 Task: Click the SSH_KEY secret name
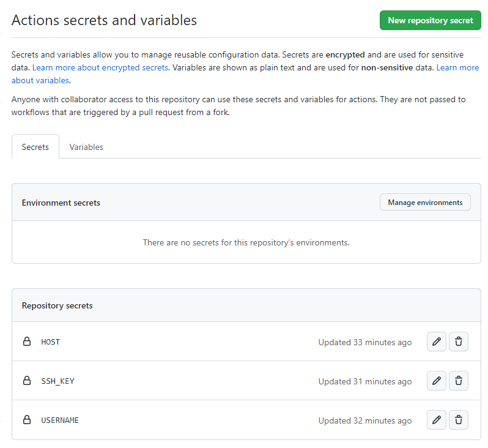pyautogui.click(x=57, y=381)
